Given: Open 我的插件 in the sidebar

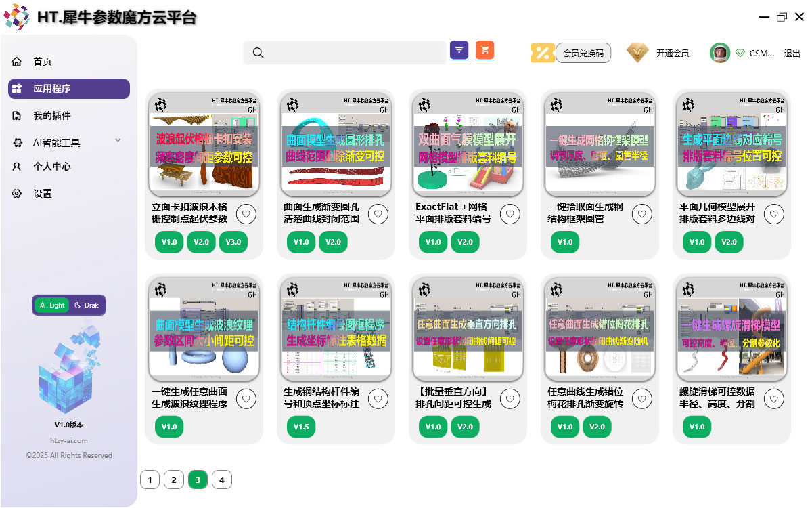Looking at the screenshot, I should [52, 116].
